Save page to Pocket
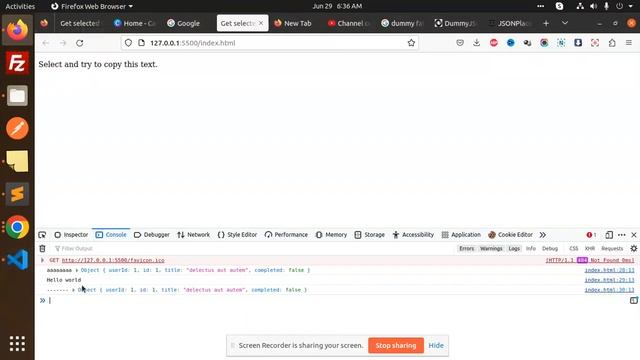 pyautogui.click(x=460, y=43)
